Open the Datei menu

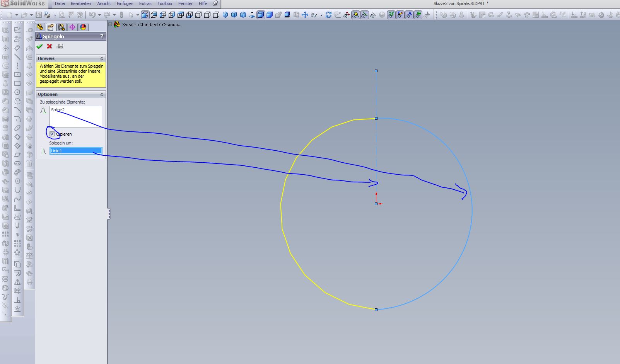pyautogui.click(x=60, y=3)
